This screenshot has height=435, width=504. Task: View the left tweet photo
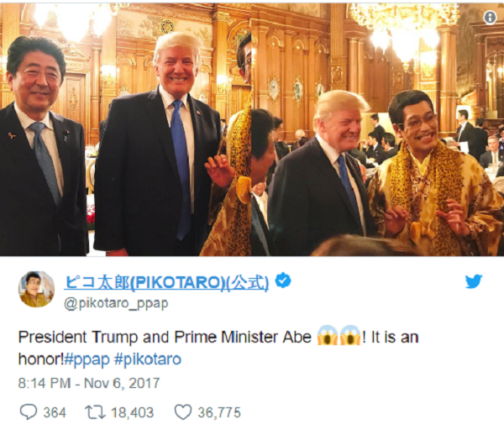click(125, 129)
